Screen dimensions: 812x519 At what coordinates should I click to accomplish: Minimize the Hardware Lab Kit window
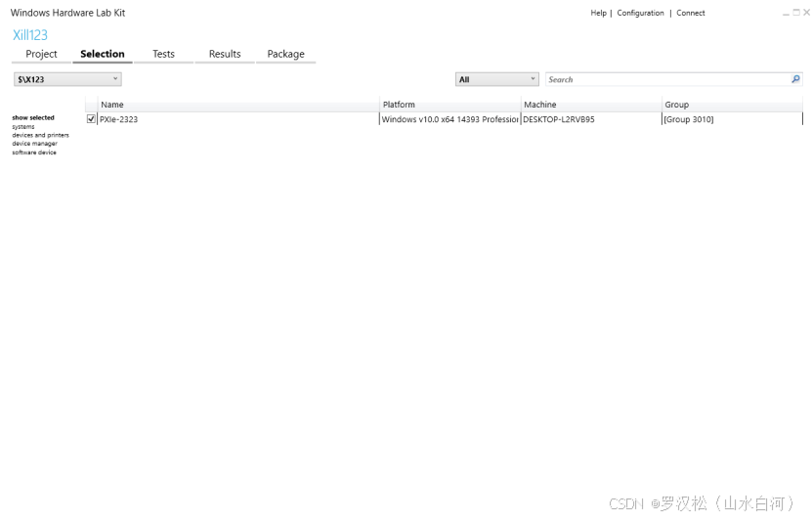(x=787, y=13)
